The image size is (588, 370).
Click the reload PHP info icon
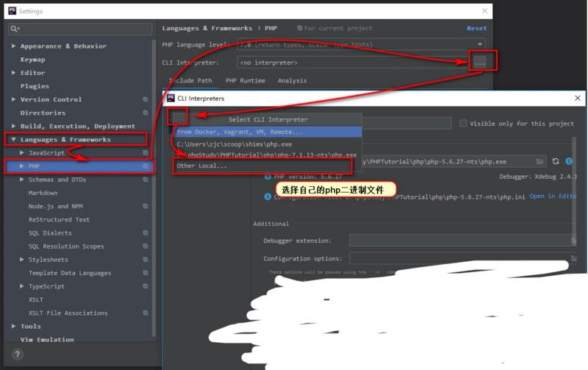556,161
